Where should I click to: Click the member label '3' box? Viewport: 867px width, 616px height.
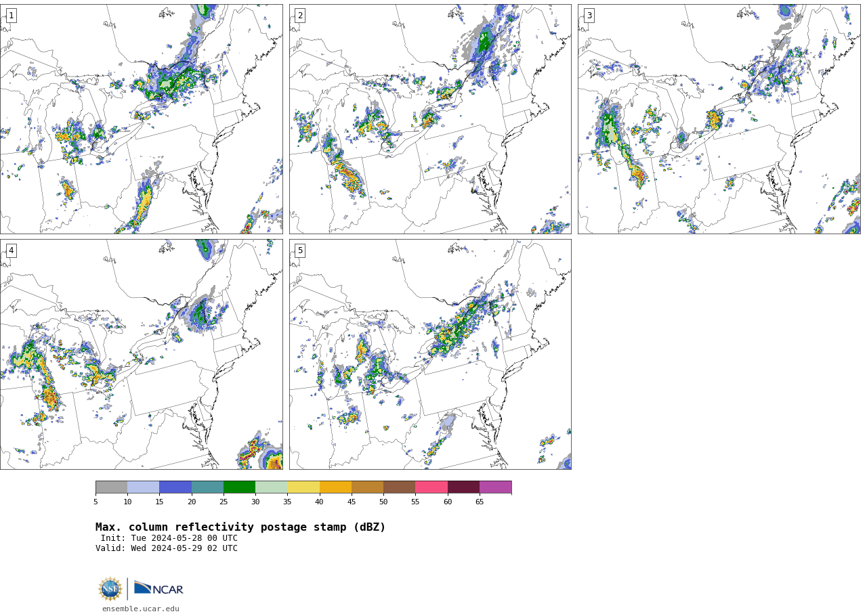[x=589, y=16]
